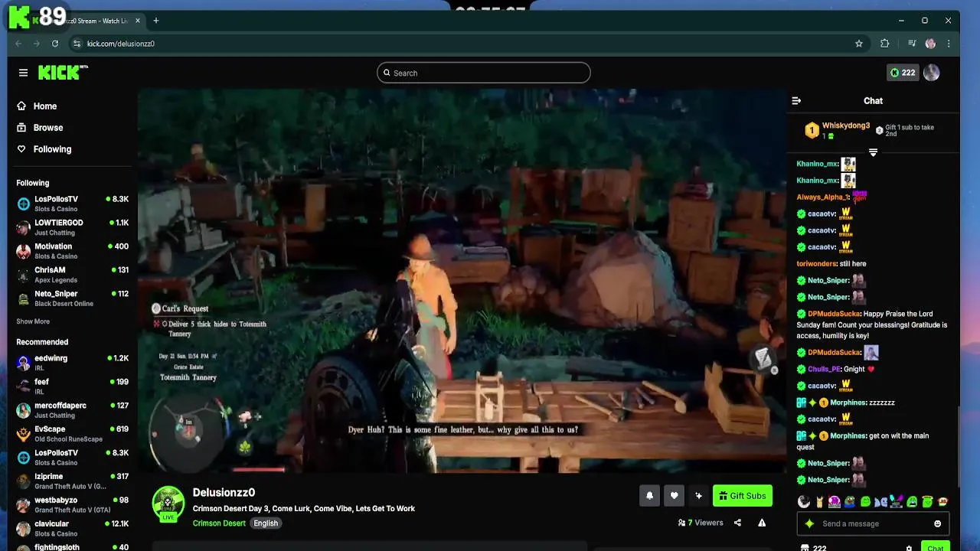This screenshot has width=980, height=551.
Task: Open LOWTIERGOD channel under Following
Action: pyautogui.click(x=73, y=227)
